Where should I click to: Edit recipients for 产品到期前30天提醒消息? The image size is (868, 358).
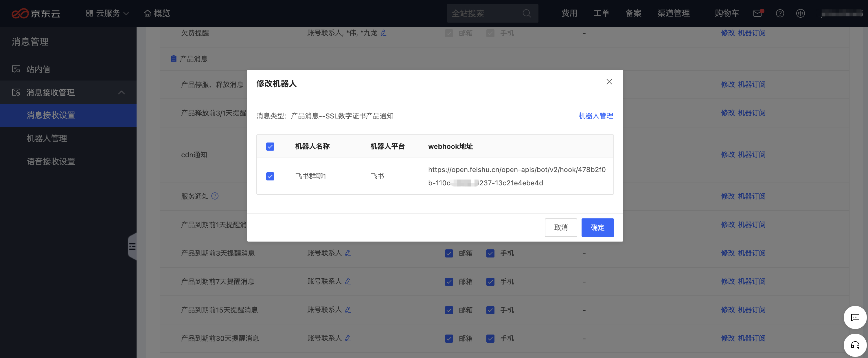pos(348,338)
